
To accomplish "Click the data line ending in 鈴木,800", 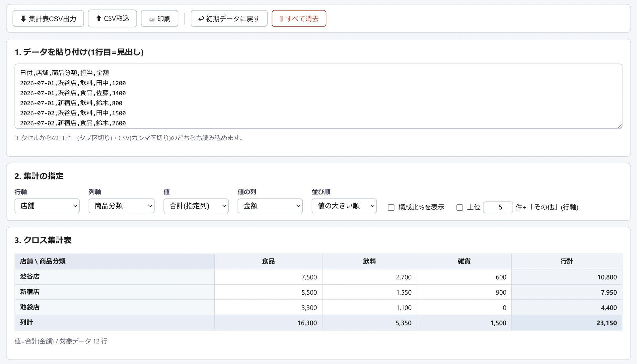I will point(71,103).
